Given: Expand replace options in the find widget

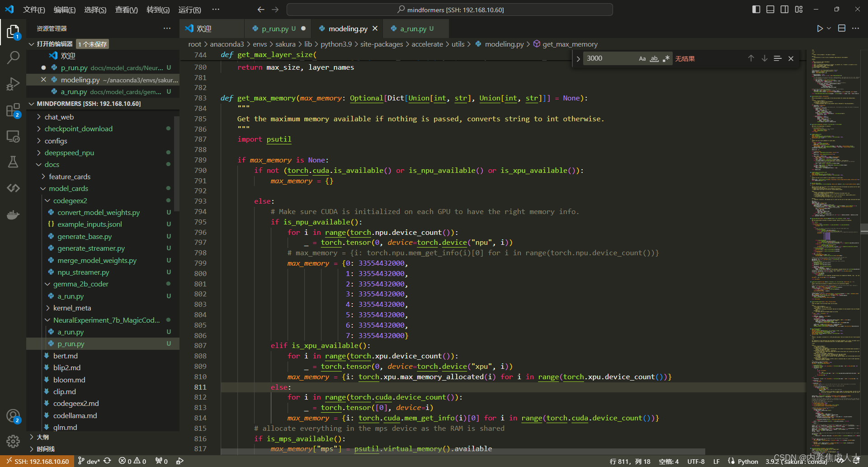Looking at the screenshot, I should [x=578, y=58].
